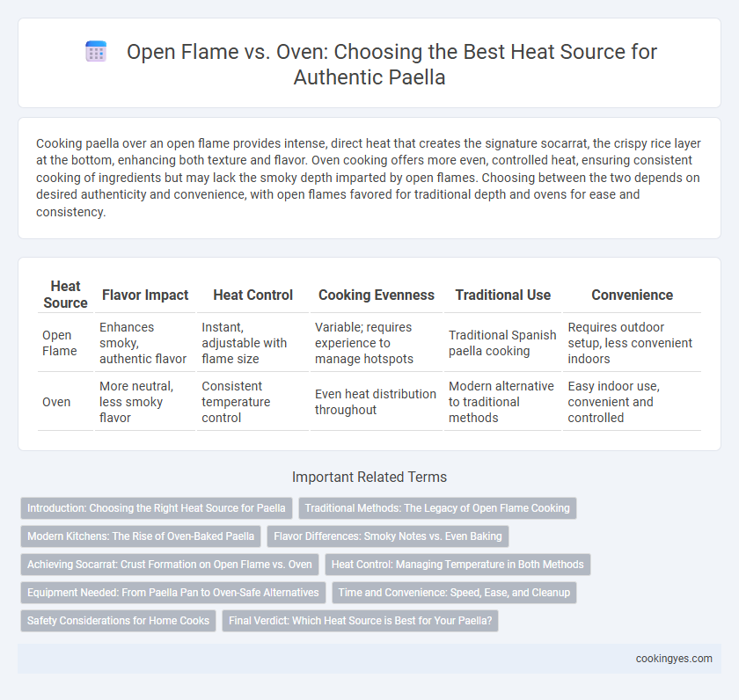
Task: Select the Heat Control column header
Action: (253, 295)
